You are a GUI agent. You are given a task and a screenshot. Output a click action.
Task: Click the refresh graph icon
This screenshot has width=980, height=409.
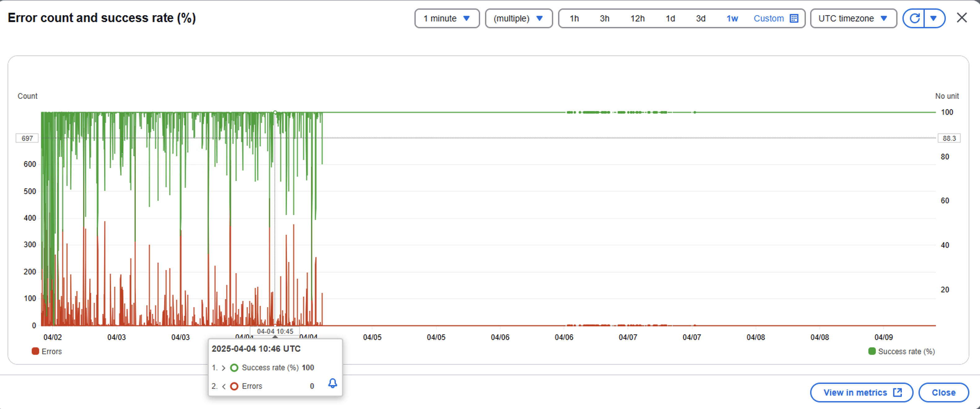click(x=914, y=18)
